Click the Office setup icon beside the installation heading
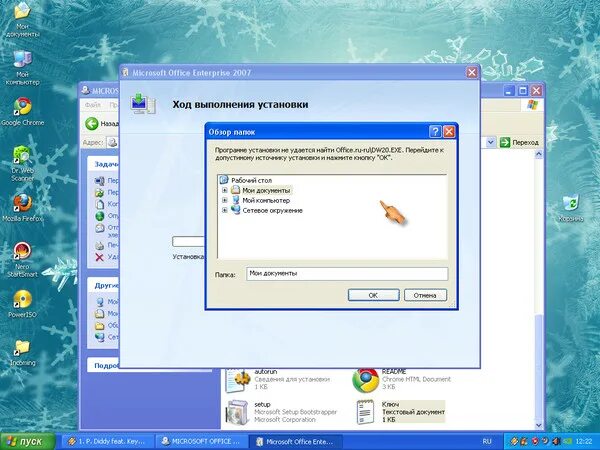This screenshot has height=450, width=600. 143,104
